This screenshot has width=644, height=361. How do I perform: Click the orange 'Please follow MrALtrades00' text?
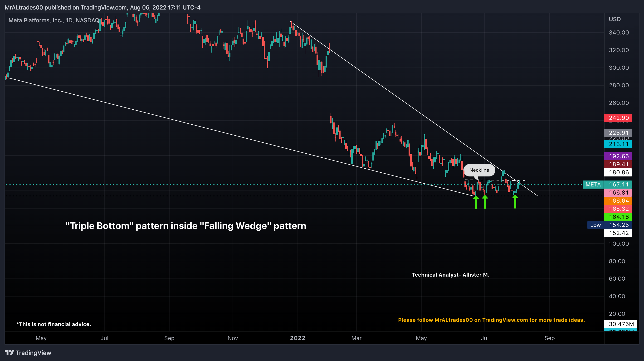(491, 320)
